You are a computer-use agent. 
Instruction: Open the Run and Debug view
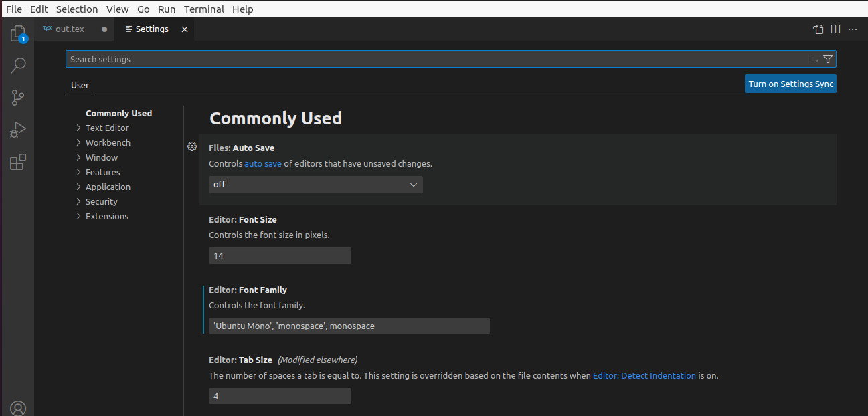17,129
